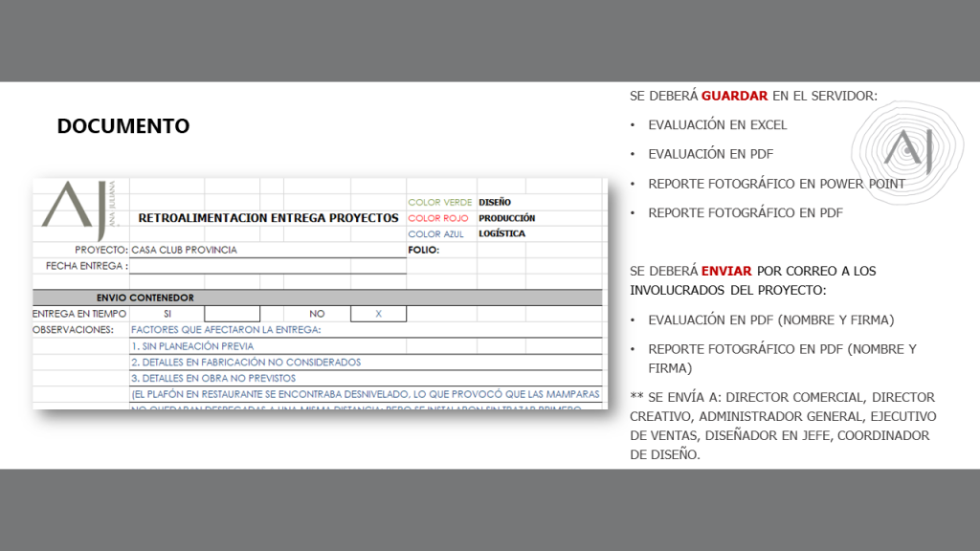This screenshot has width=980, height=551.
Task: Click the DOCUMENTO slide heading
Action: 122,126
